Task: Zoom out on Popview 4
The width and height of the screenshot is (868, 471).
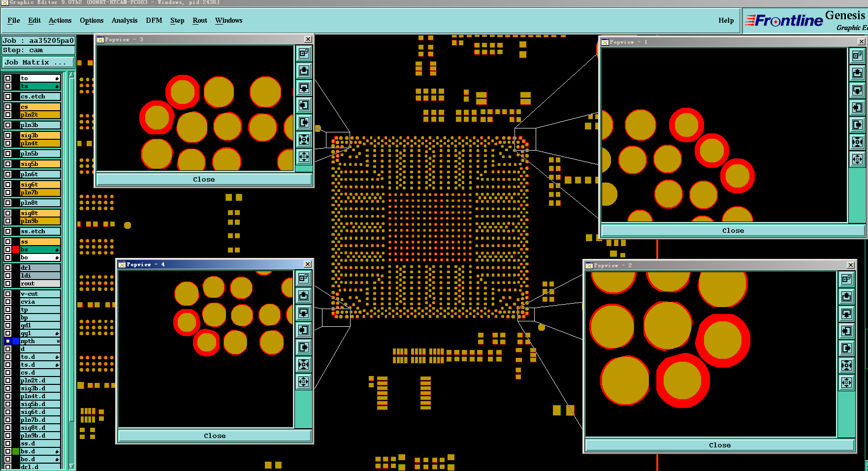Action: tap(304, 381)
